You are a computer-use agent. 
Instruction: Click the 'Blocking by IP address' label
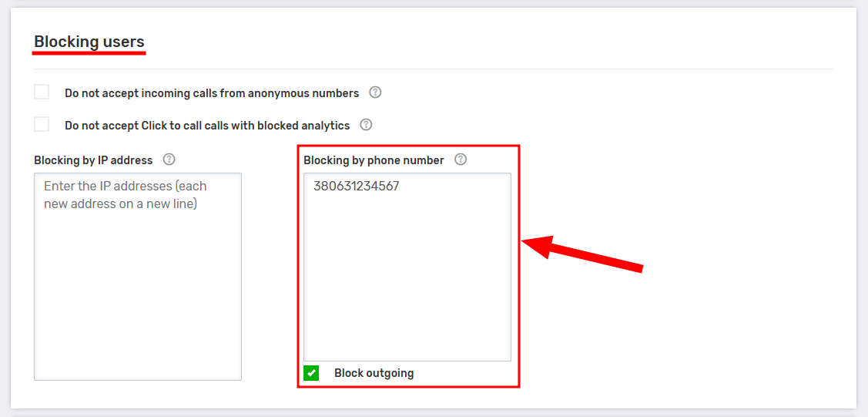[93, 160]
